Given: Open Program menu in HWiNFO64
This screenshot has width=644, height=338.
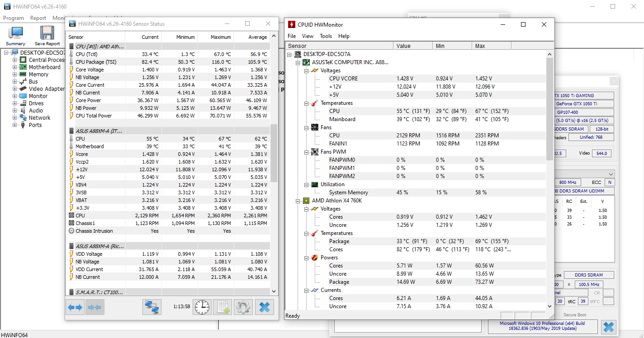Looking at the screenshot, I should pos(14,18).
